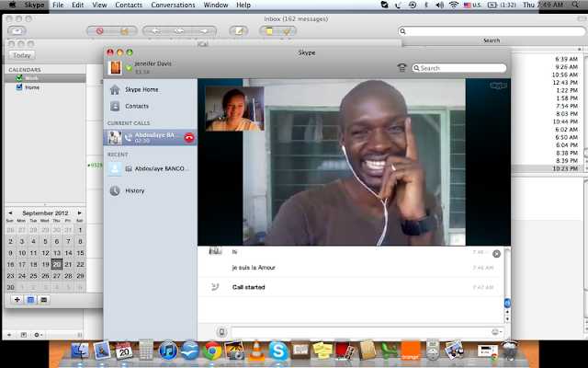
Task: Click the Note button in Mail toolbar
Action: point(269,30)
